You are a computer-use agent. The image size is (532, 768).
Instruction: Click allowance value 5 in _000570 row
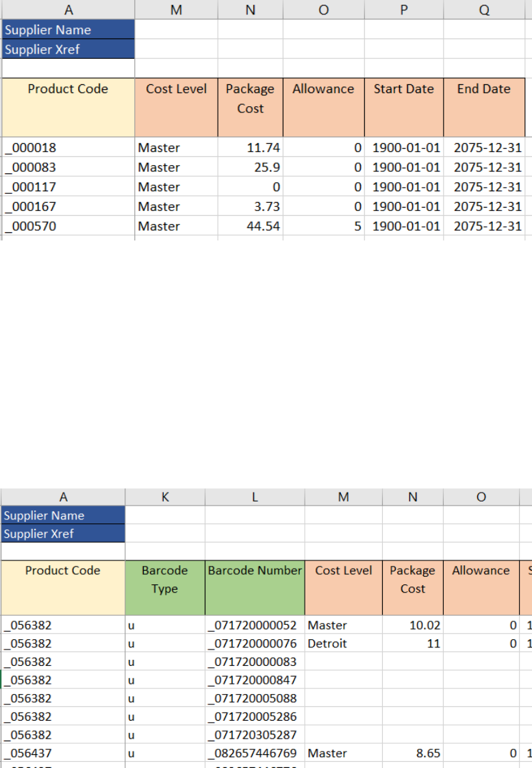pyautogui.click(x=323, y=226)
